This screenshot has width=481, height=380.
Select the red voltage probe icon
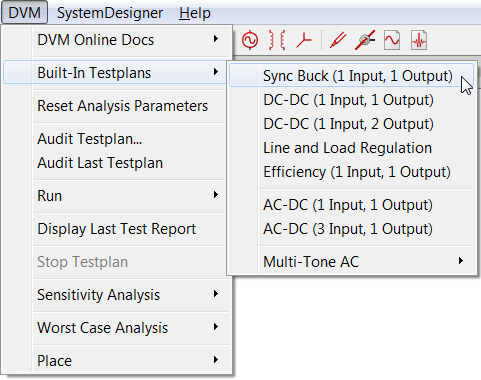(x=338, y=40)
